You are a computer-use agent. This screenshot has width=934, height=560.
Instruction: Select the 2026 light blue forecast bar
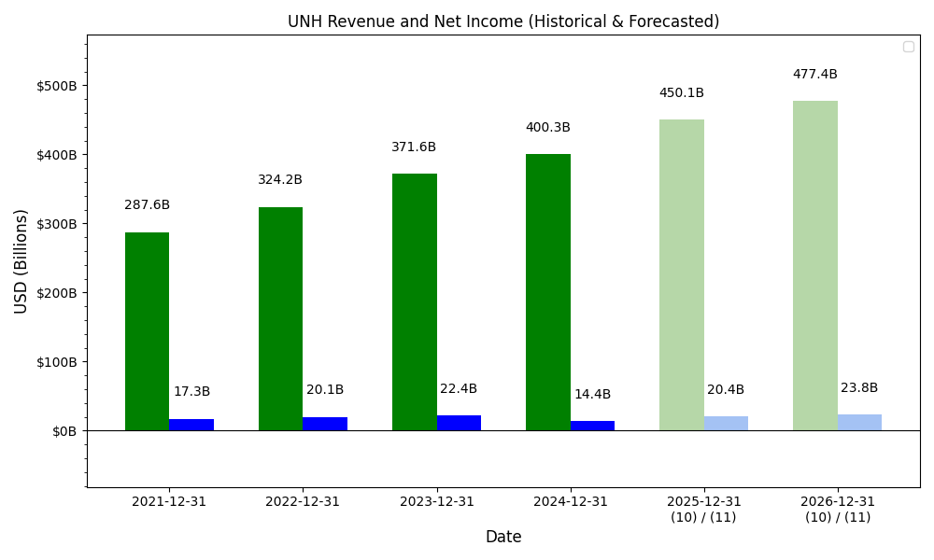pyautogui.click(x=859, y=423)
